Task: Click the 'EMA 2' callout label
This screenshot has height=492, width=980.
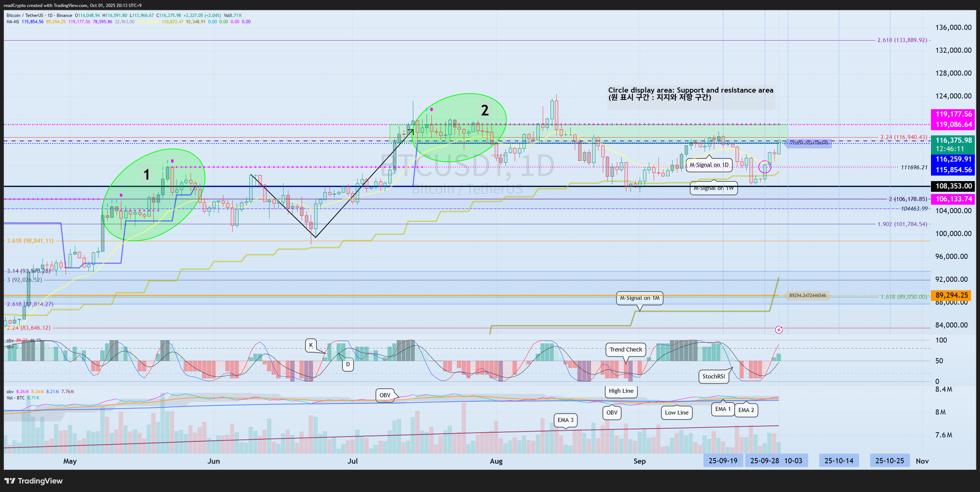Action: click(x=746, y=410)
